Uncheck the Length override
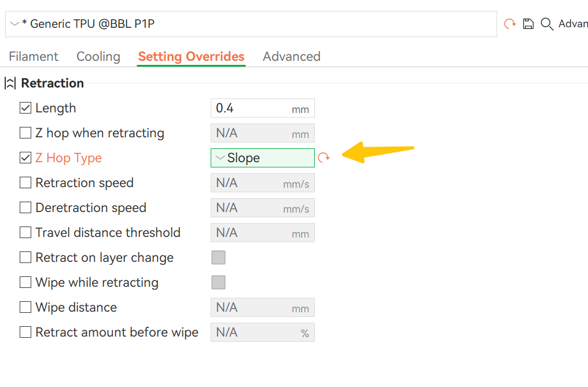Screen dimensions: 588x387 (x=25, y=107)
